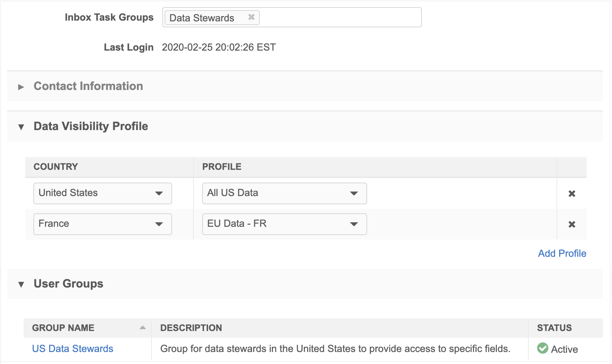Expand the Contact Information section
The width and height of the screenshot is (612, 364).
coord(21,87)
